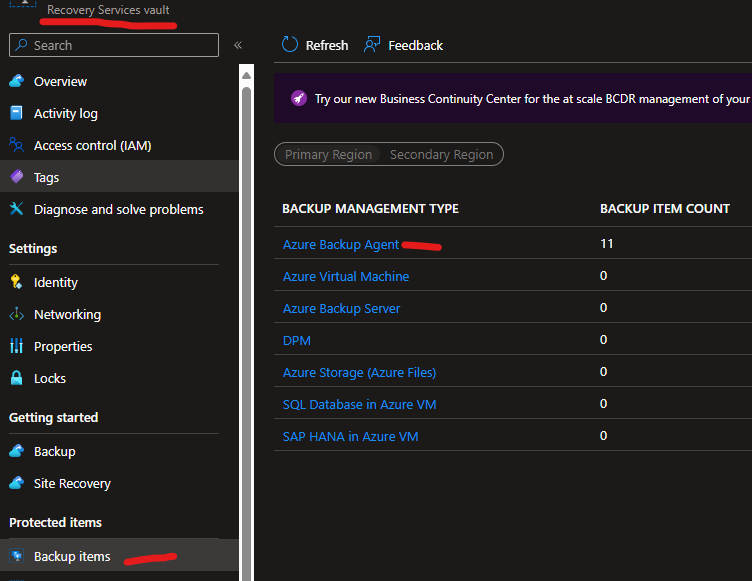Click the Properties bars icon
The width and height of the screenshot is (752, 581).
(16, 346)
